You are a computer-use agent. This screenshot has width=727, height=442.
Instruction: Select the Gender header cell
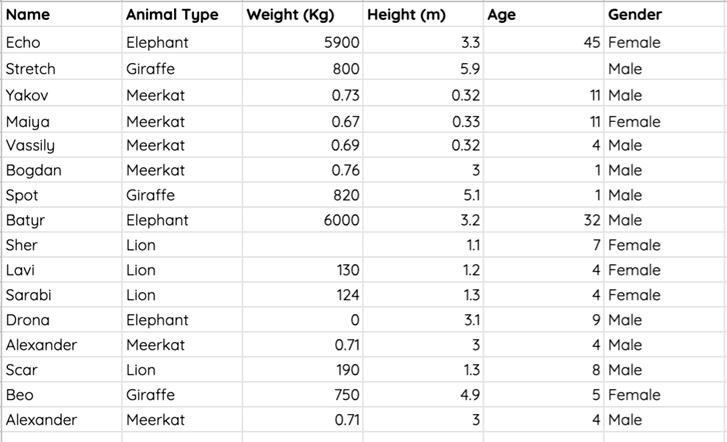tap(664, 15)
